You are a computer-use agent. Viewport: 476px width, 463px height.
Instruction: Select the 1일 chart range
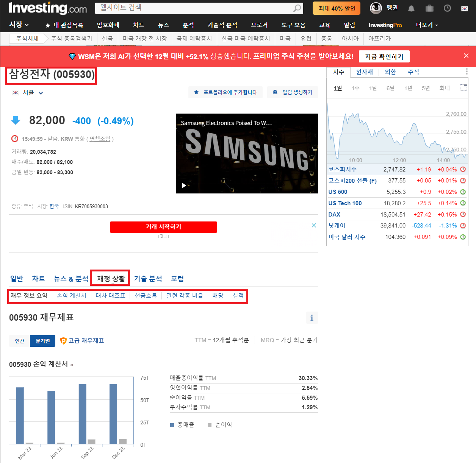(x=338, y=88)
